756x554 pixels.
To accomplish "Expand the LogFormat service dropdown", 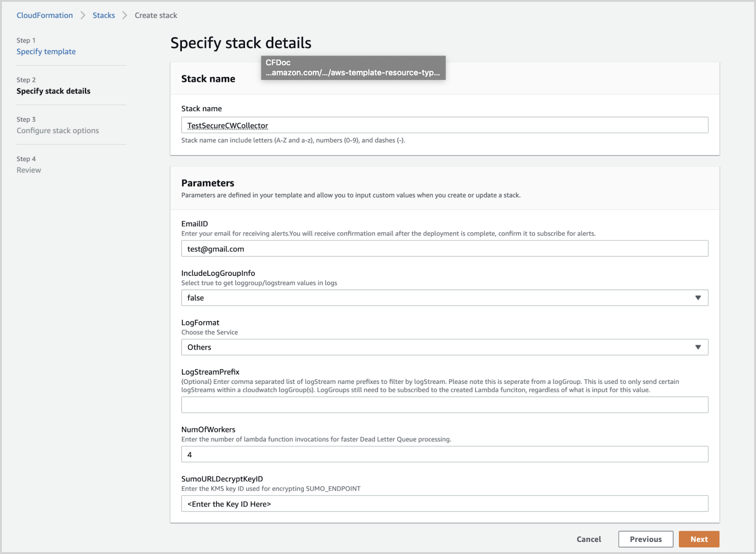I will click(444, 347).
